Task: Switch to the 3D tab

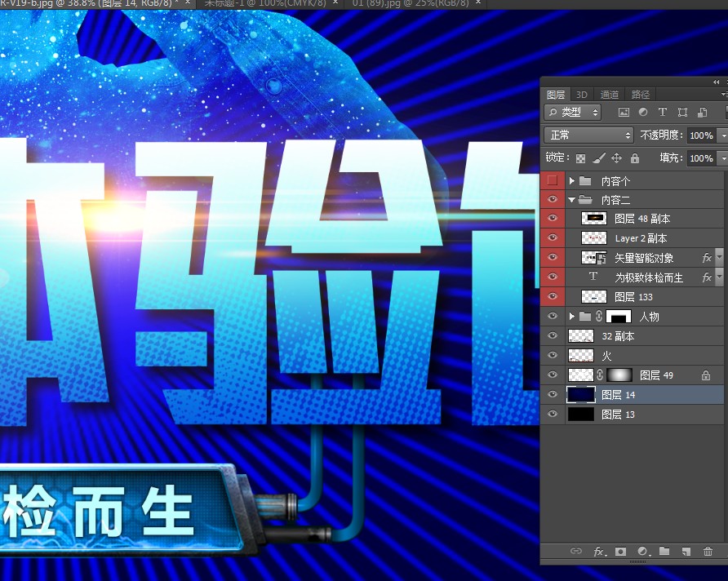Action: 582,95
